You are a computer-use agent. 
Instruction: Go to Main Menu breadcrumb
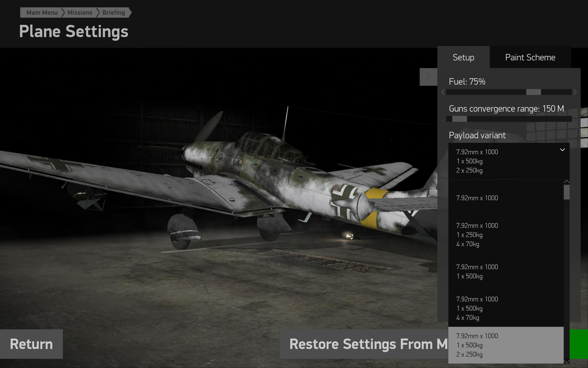coord(42,13)
